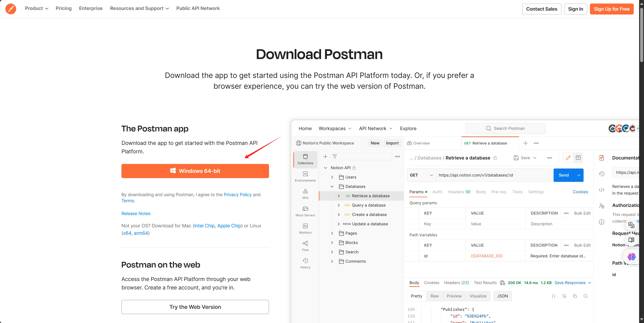
Task: Open the GET method dropdown
Action: point(421,175)
